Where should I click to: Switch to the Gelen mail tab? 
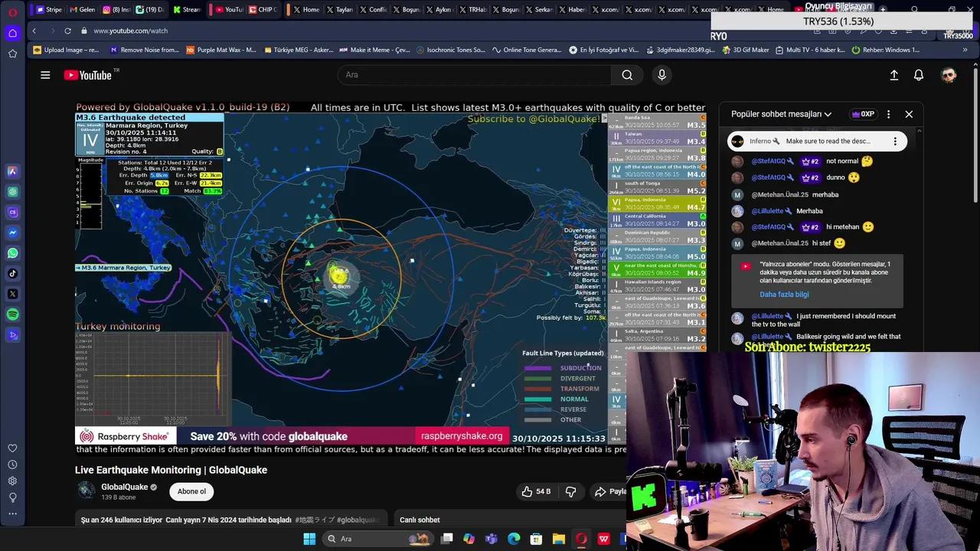coord(82,9)
